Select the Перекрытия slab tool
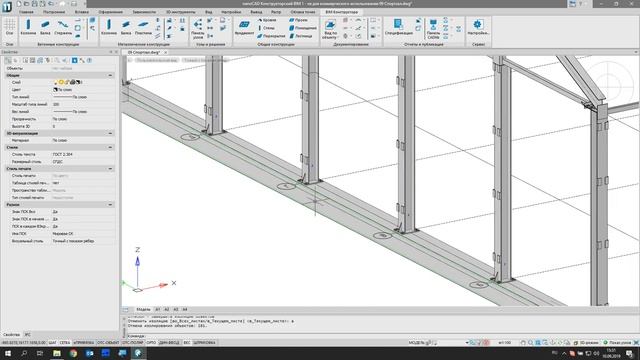The width and height of the screenshot is (640, 360). (x=271, y=36)
